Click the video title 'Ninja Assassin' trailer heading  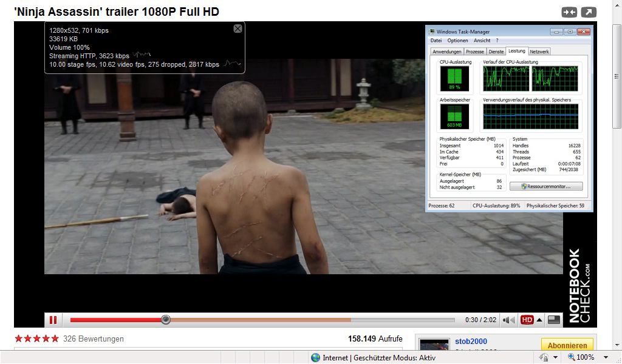[117, 12]
